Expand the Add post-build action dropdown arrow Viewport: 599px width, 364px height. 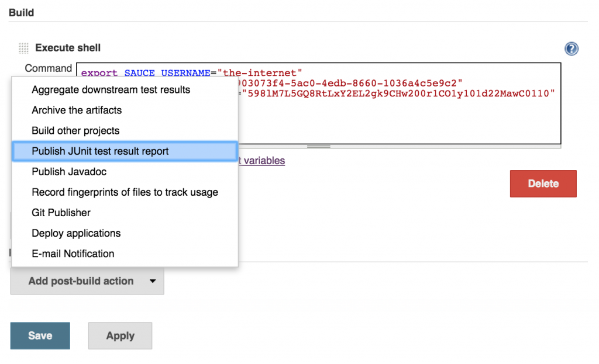tap(152, 281)
